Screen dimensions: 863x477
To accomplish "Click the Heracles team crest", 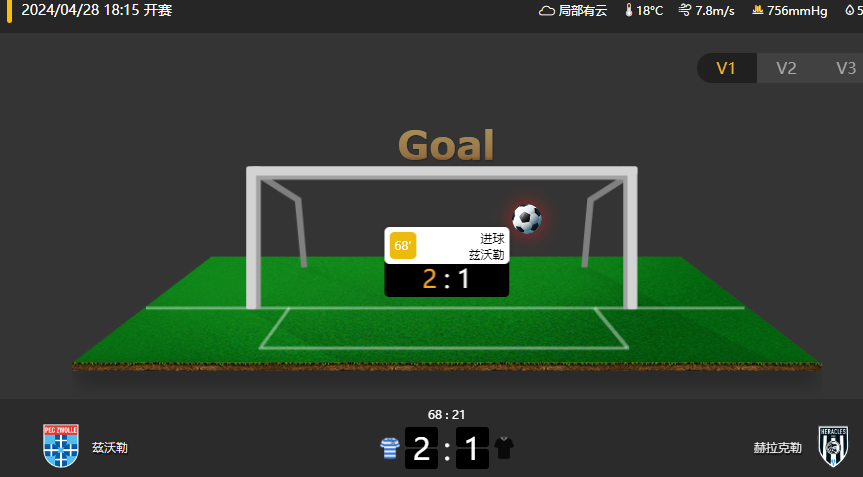I will pyautogui.click(x=833, y=447).
